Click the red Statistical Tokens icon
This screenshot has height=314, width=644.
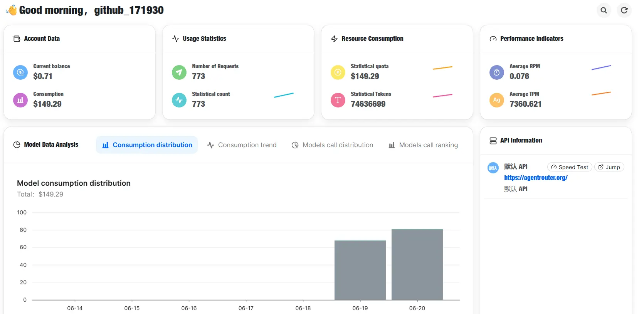[x=338, y=100]
